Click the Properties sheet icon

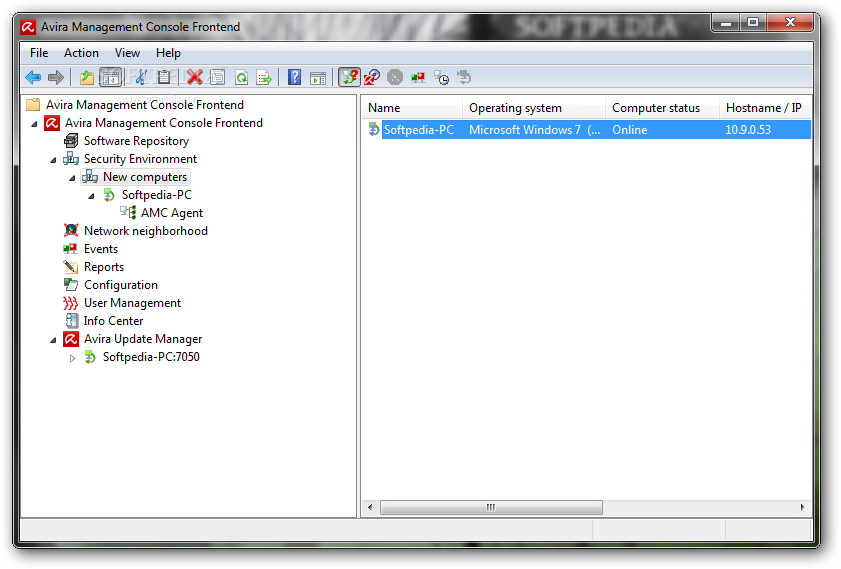(218, 78)
